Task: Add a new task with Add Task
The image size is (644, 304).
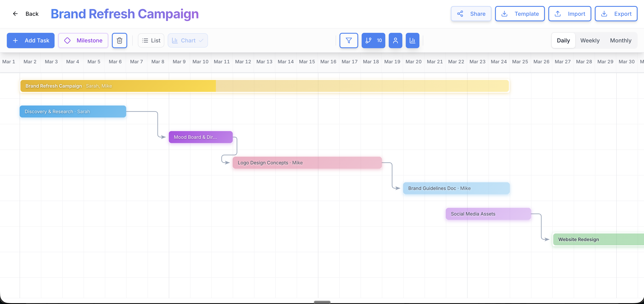Action: 30,41
